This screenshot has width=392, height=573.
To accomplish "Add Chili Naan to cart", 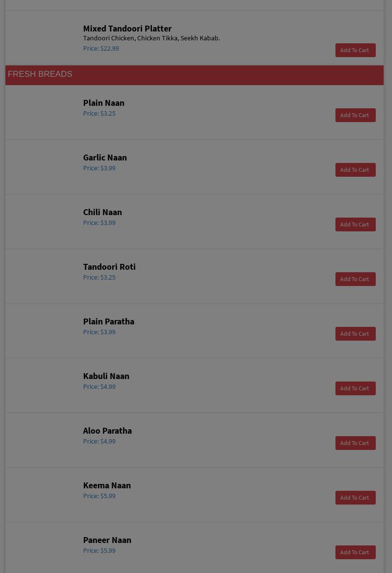I will click(x=355, y=224).
